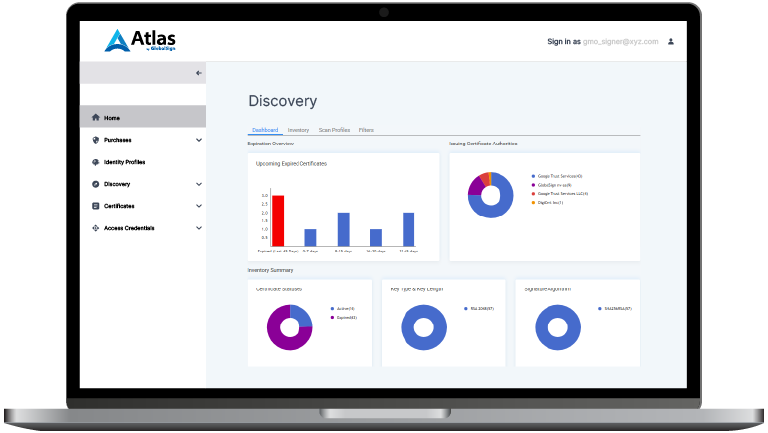Screen dimensions: 768x433
Task: Expand the Certificates menu chevron
Action: (x=199, y=206)
